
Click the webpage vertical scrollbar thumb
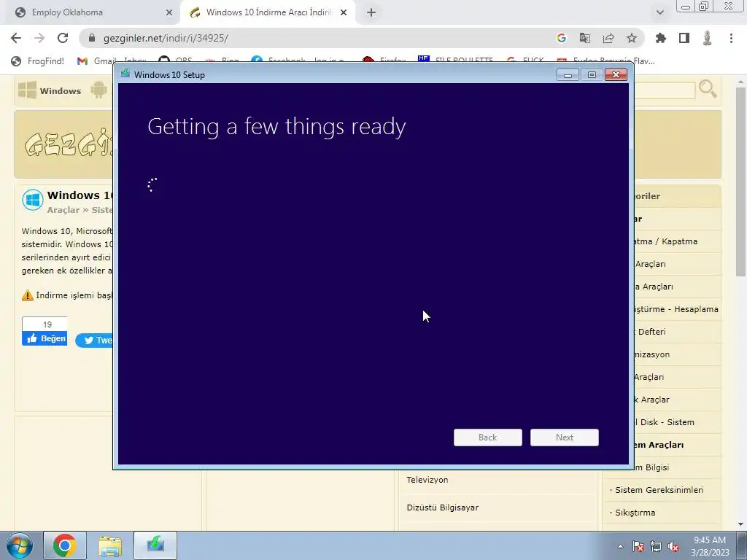pos(740,181)
